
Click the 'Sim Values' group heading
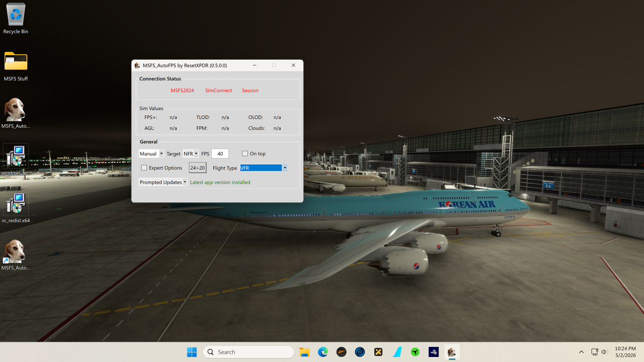[x=151, y=108]
